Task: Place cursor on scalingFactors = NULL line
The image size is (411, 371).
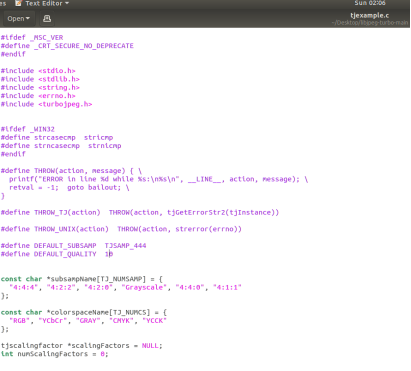Action: point(82,346)
